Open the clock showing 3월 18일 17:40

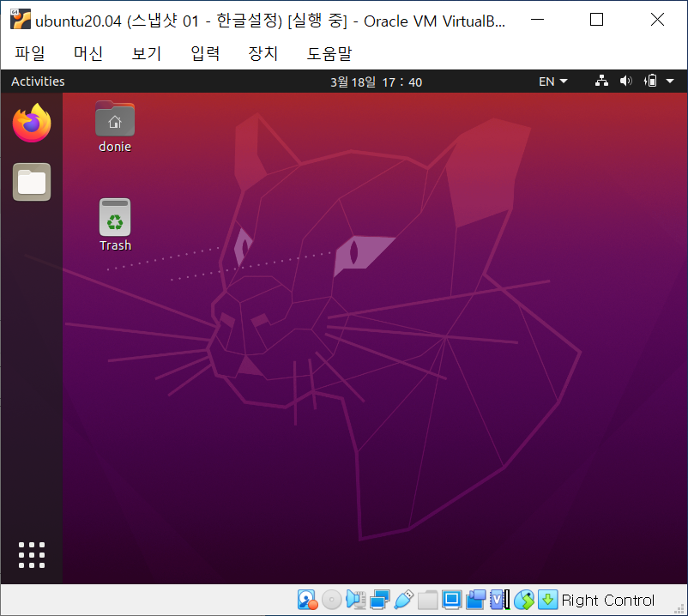[x=376, y=82]
